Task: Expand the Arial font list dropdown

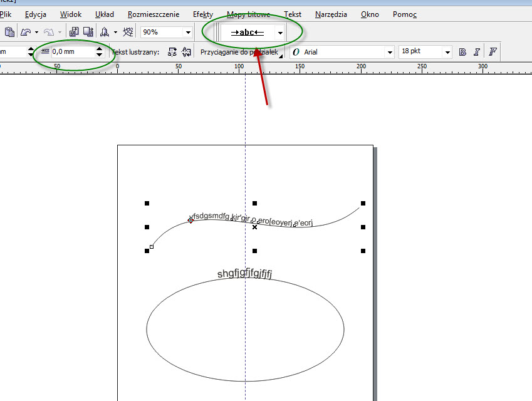Action: point(390,53)
